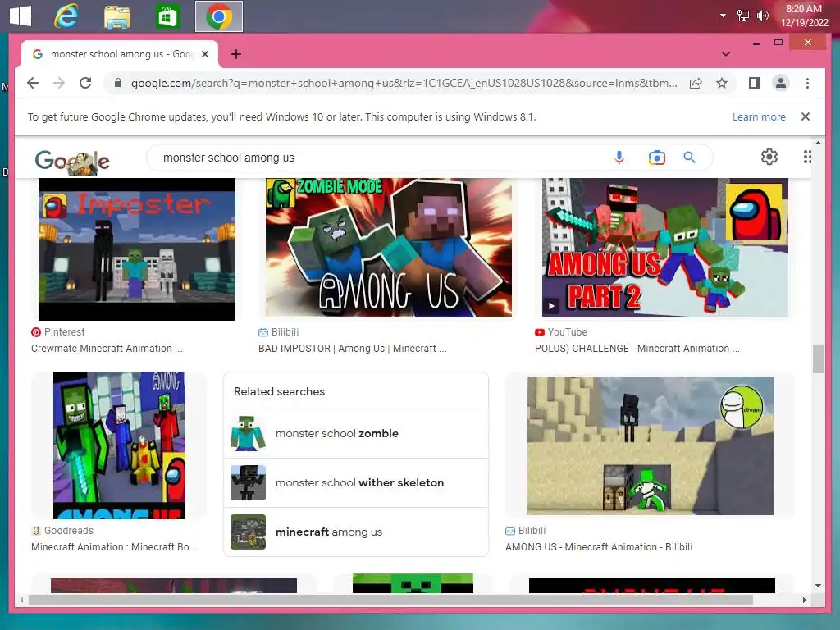Open the Chrome profile avatar

coord(781,83)
